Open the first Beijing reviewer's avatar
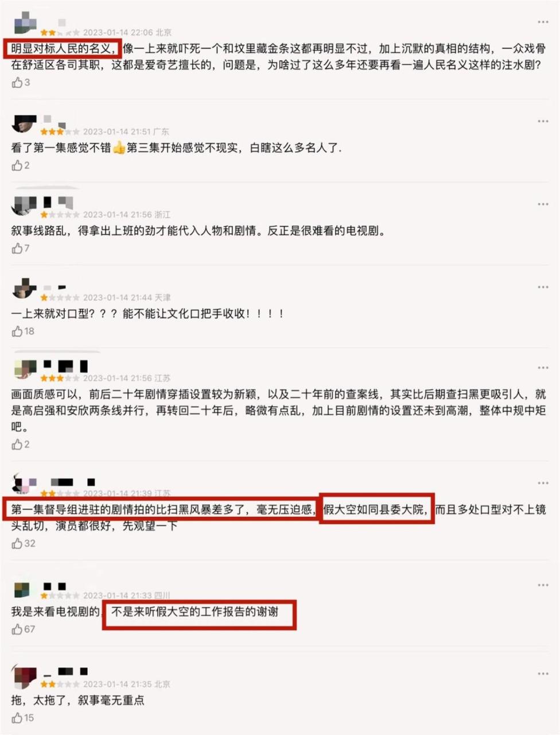Viewport: 560px width, 735px height. coord(25,25)
